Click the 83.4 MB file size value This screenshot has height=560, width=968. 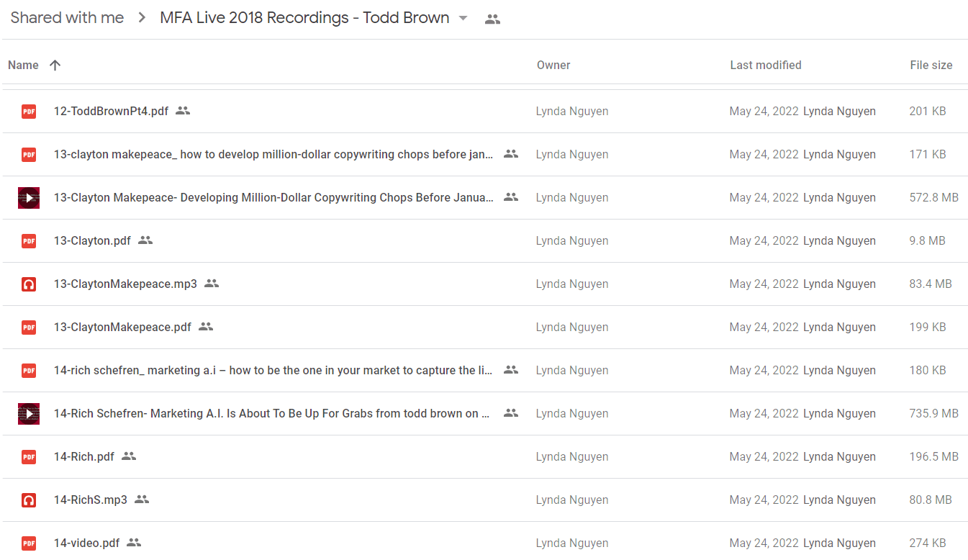pyautogui.click(x=931, y=284)
